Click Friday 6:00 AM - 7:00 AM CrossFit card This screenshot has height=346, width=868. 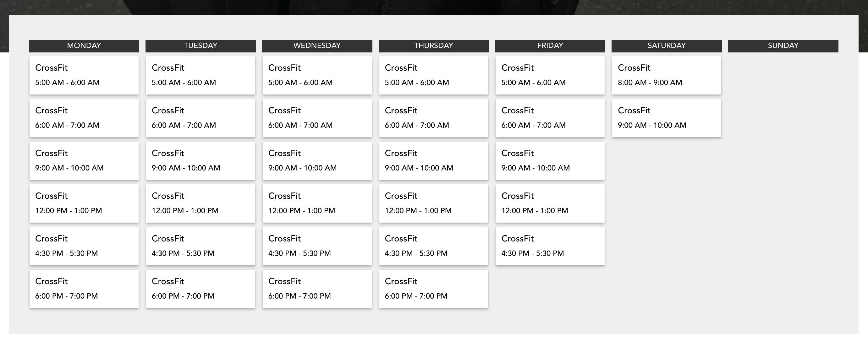(x=550, y=118)
